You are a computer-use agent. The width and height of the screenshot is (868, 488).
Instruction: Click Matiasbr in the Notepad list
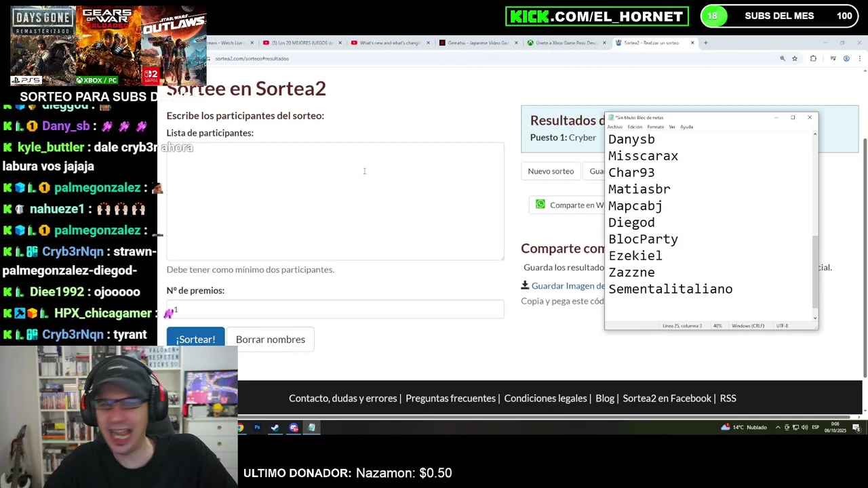[x=639, y=189]
